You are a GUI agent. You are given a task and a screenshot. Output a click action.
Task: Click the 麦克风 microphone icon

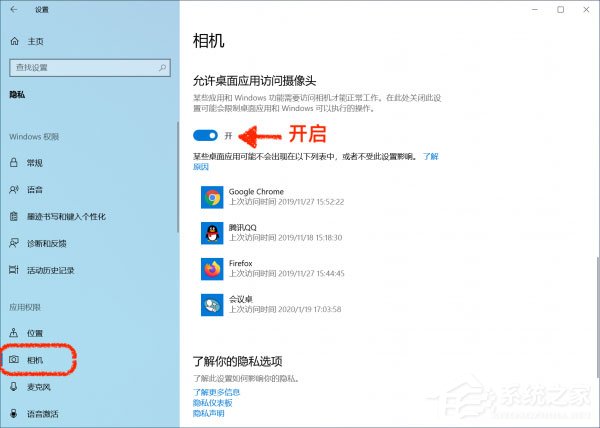pyautogui.click(x=14, y=386)
